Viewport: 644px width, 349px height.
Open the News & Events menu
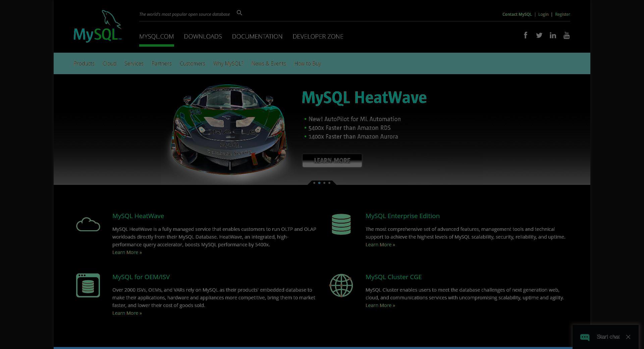tap(269, 63)
